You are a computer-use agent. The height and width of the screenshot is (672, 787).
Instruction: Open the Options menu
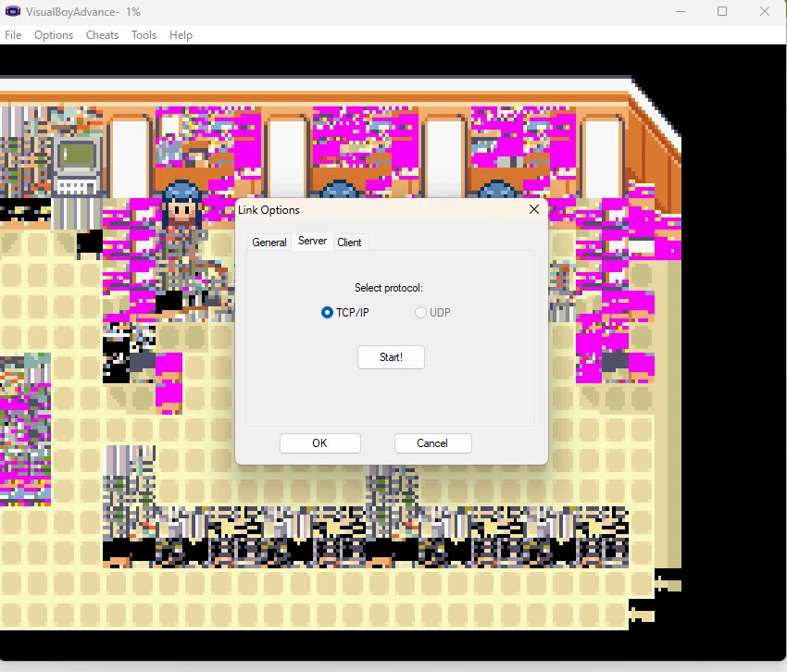54,34
